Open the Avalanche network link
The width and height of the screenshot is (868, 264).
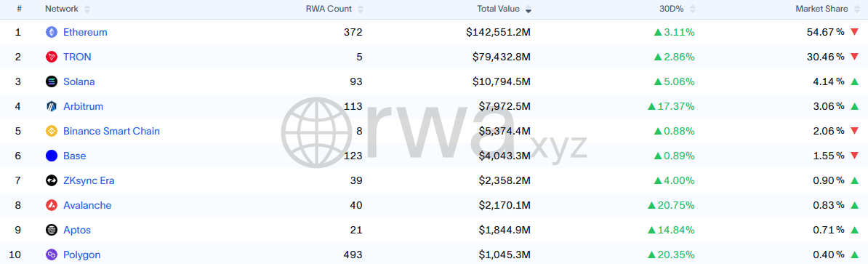tap(87, 205)
